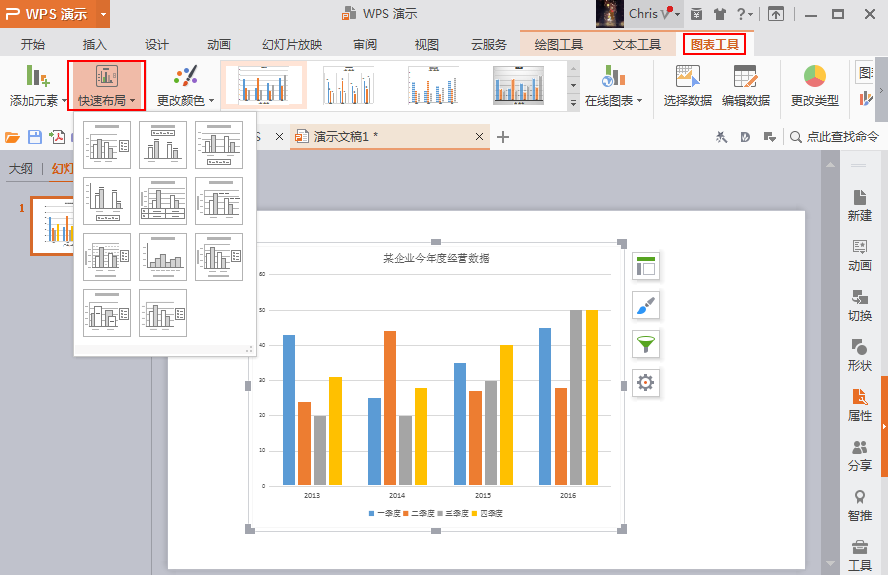Expand chart styles gallery more arrow
888x575 pixels.
pos(573,103)
